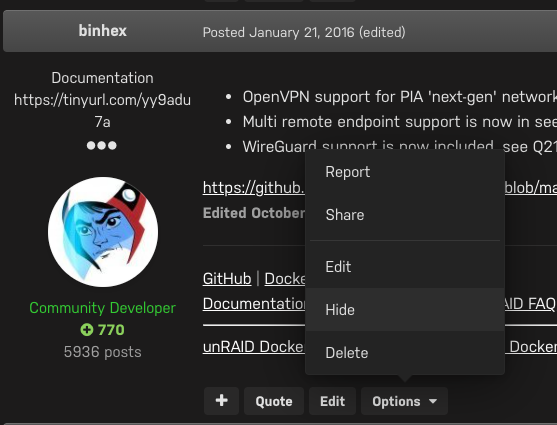Click the Posted January 21, 2016 timestamp

pos(278,32)
